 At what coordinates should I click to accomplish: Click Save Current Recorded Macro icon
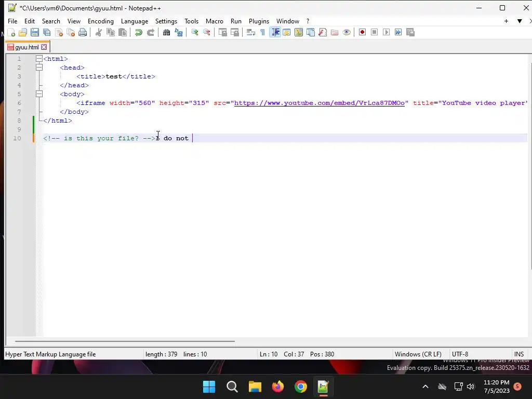click(x=410, y=32)
